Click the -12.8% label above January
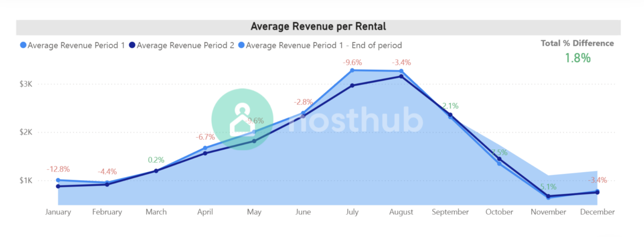This screenshot has height=237, width=644. pyautogui.click(x=58, y=169)
